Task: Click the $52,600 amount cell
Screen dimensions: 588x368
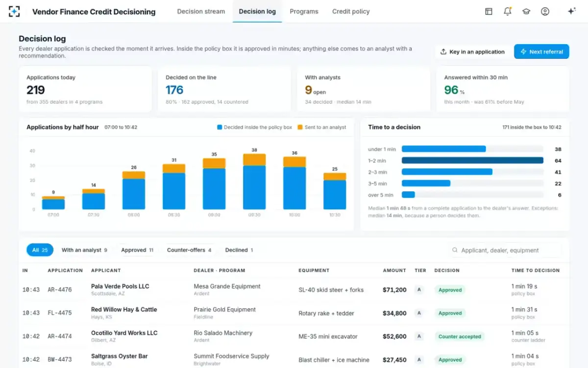Action: click(394, 337)
